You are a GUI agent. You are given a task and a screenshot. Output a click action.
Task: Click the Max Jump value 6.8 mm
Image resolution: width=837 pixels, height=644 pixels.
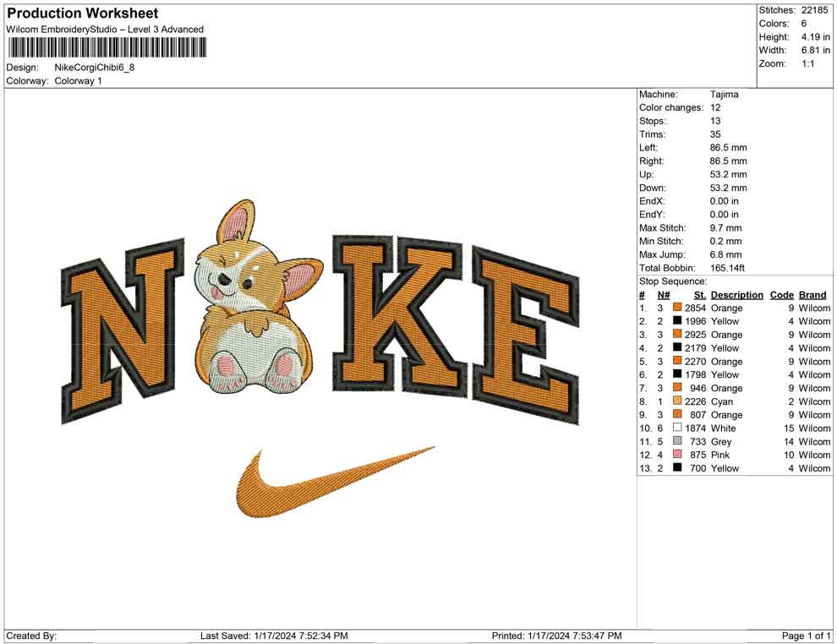click(726, 254)
